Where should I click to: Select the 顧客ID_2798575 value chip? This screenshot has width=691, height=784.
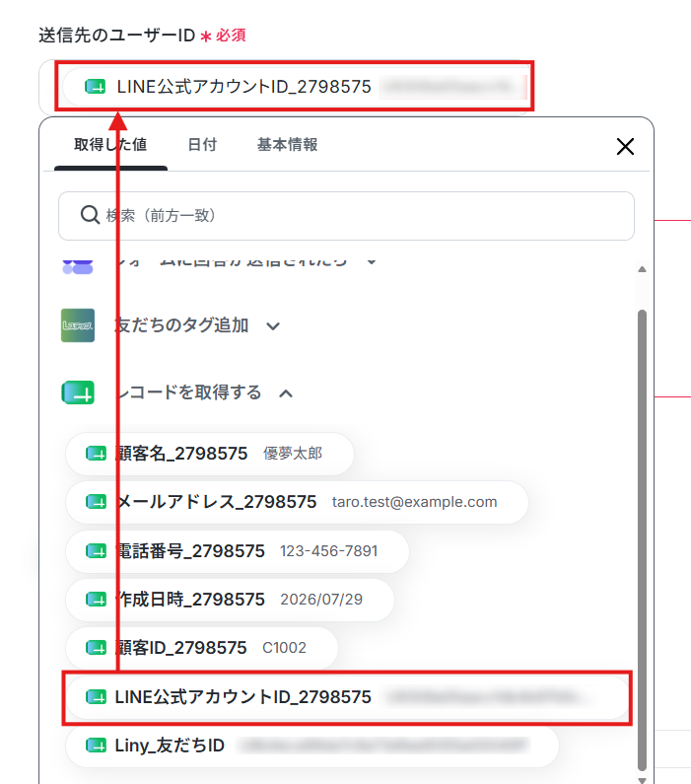coord(202,648)
